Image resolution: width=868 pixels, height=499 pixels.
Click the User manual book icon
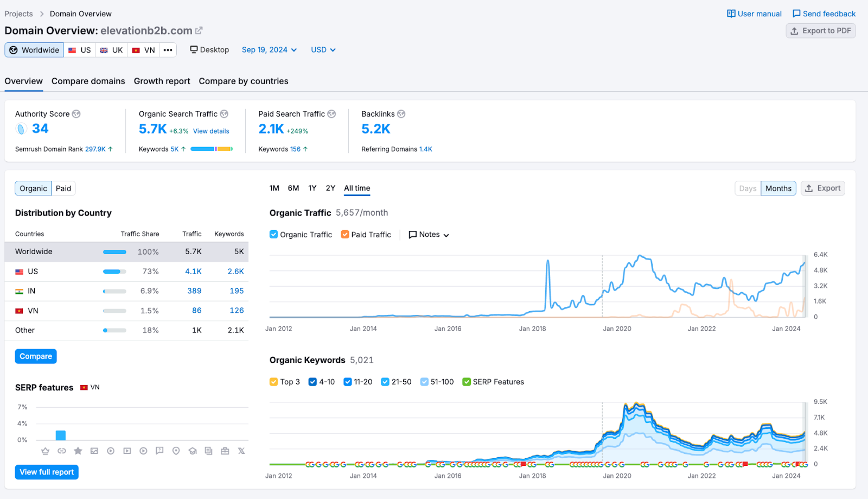pos(731,14)
